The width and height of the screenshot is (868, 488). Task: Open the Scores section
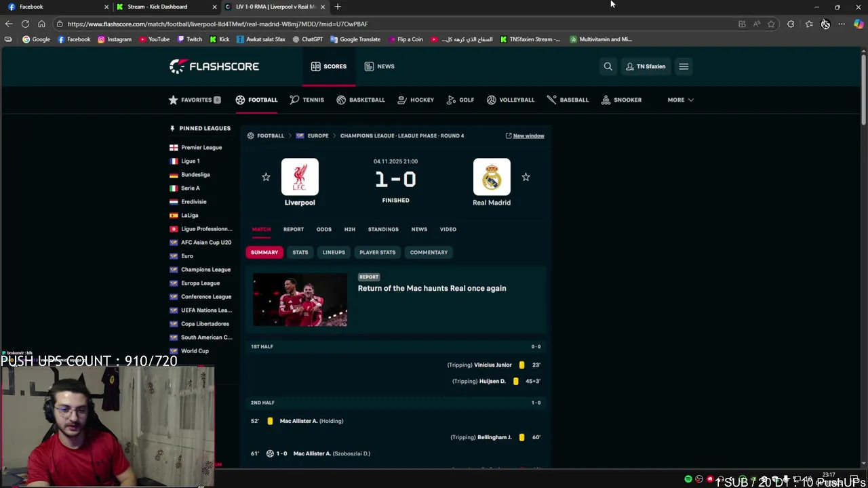(x=329, y=66)
